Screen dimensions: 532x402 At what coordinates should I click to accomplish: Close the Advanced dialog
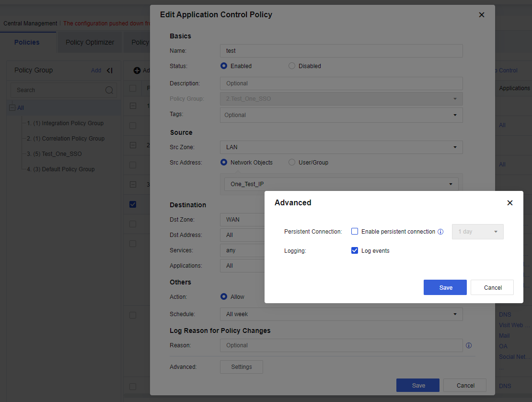pos(509,203)
